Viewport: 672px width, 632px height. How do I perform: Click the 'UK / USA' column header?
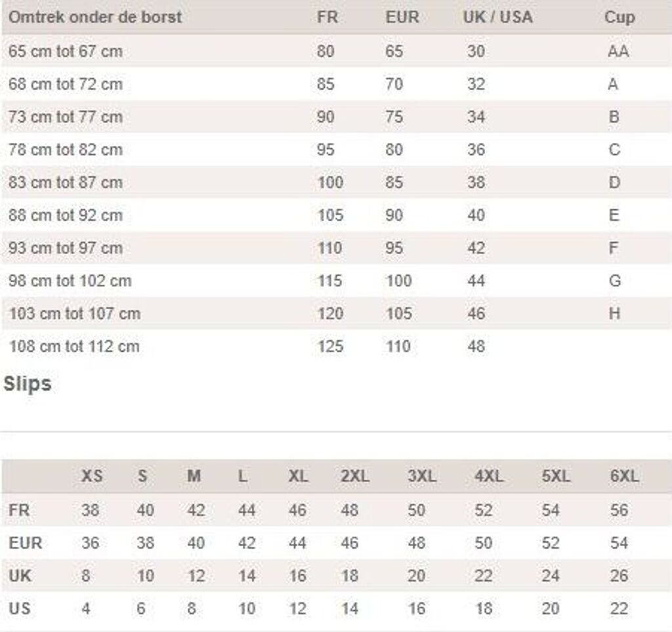pyautogui.click(x=497, y=17)
